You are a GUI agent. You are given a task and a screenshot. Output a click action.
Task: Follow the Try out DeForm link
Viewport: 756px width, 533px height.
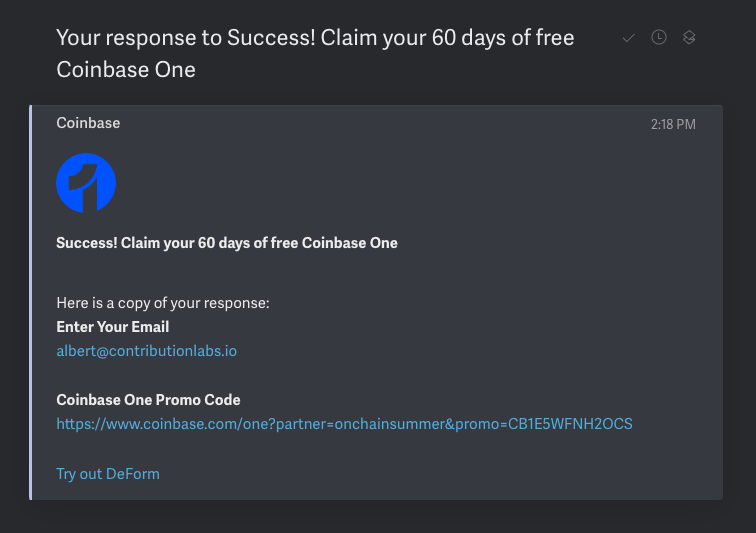(x=108, y=473)
